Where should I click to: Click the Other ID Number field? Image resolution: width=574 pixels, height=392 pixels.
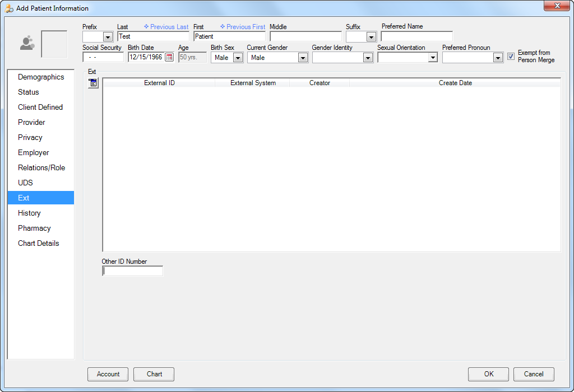pos(132,271)
